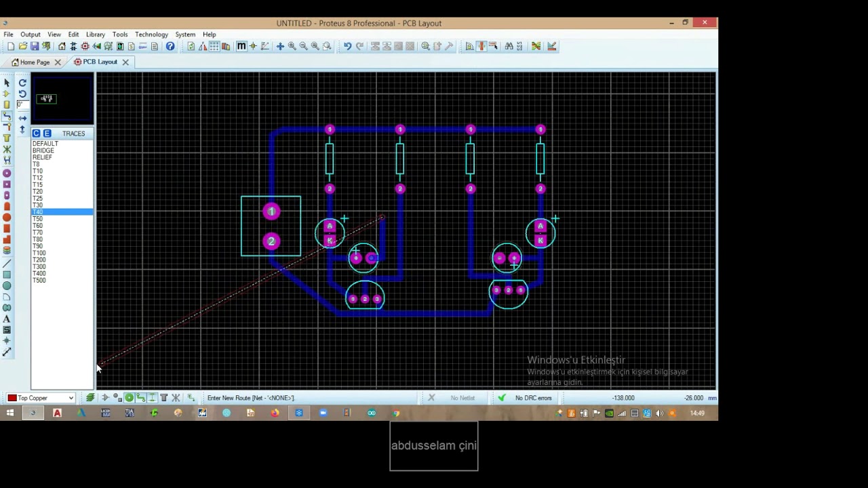The width and height of the screenshot is (868, 488).
Task: Select the Track Mode tool in the sidebar
Action: pyautogui.click(x=7, y=116)
